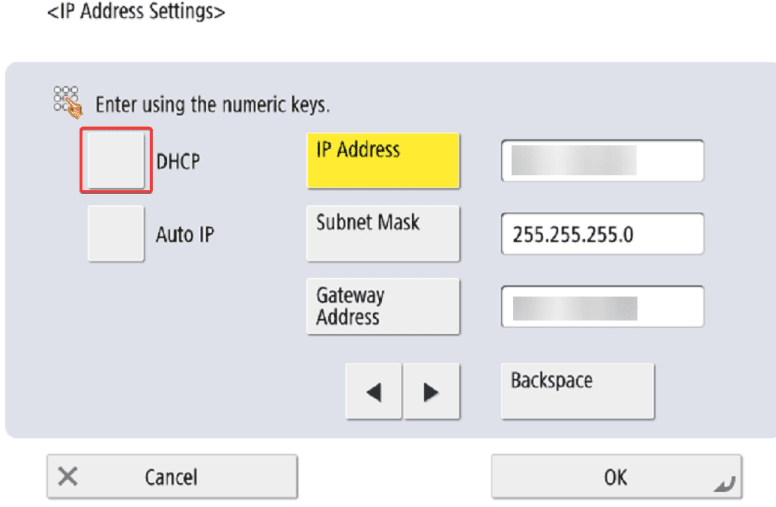Image resolution: width=776 pixels, height=507 pixels.
Task: Select the yellow IP Address button
Action: 382,160
